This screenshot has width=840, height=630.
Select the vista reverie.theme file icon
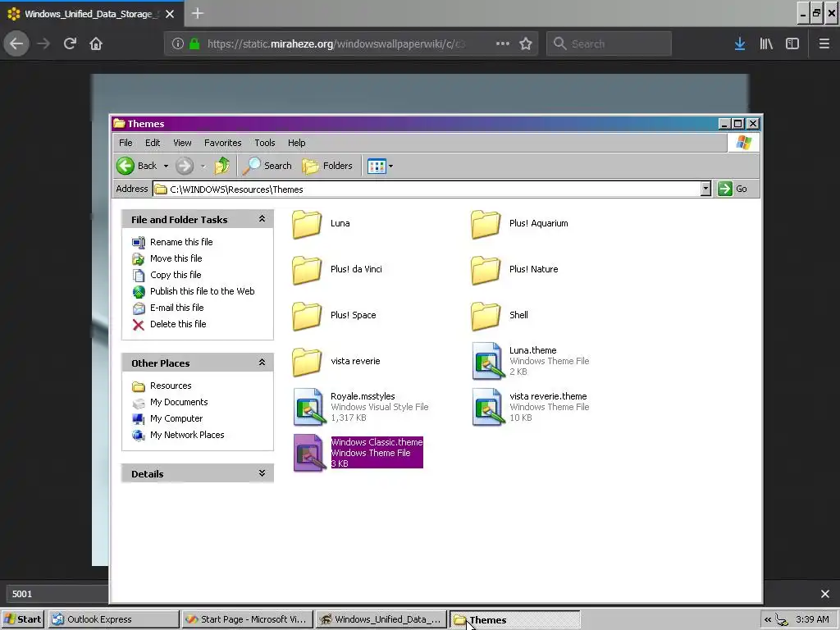487,407
